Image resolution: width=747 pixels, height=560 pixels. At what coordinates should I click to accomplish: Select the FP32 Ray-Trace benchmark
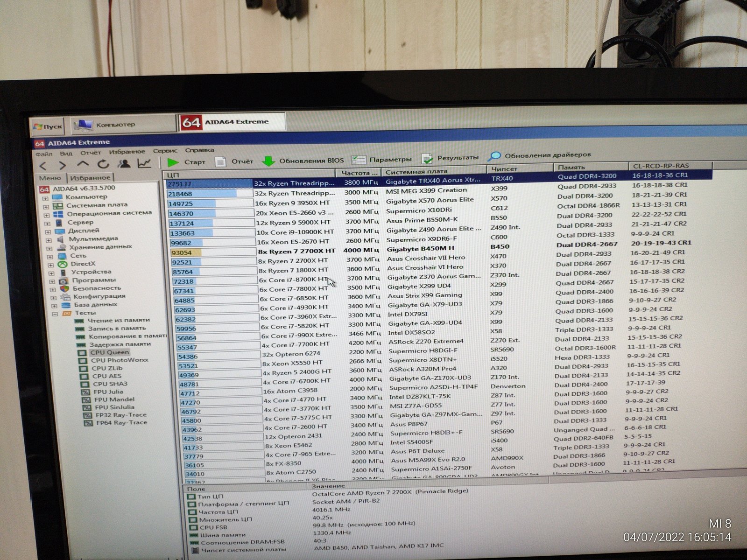pos(115,415)
